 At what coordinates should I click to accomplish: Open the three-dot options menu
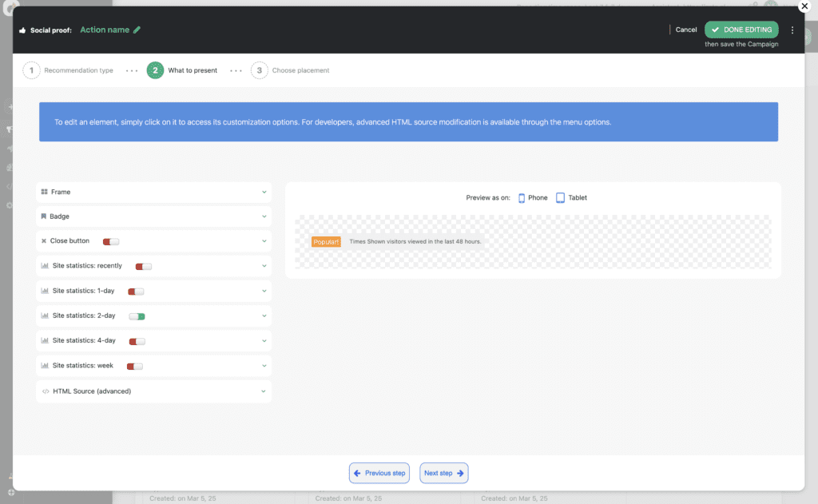[x=792, y=30]
